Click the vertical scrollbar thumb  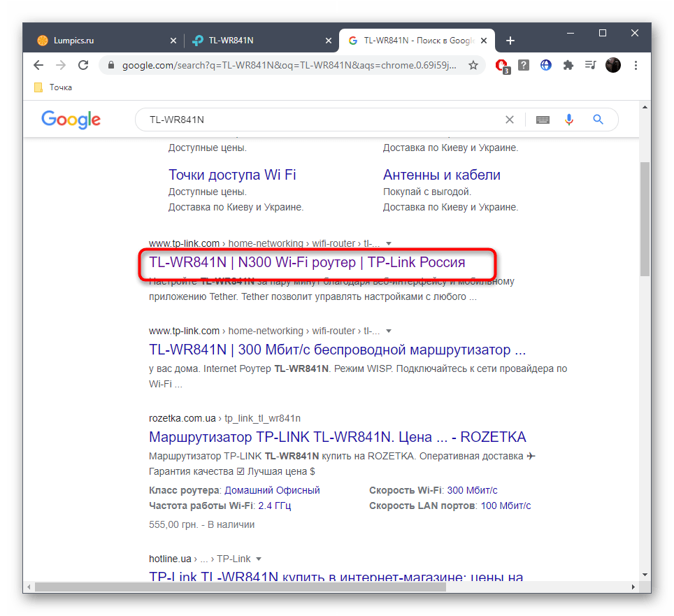click(x=645, y=219)
